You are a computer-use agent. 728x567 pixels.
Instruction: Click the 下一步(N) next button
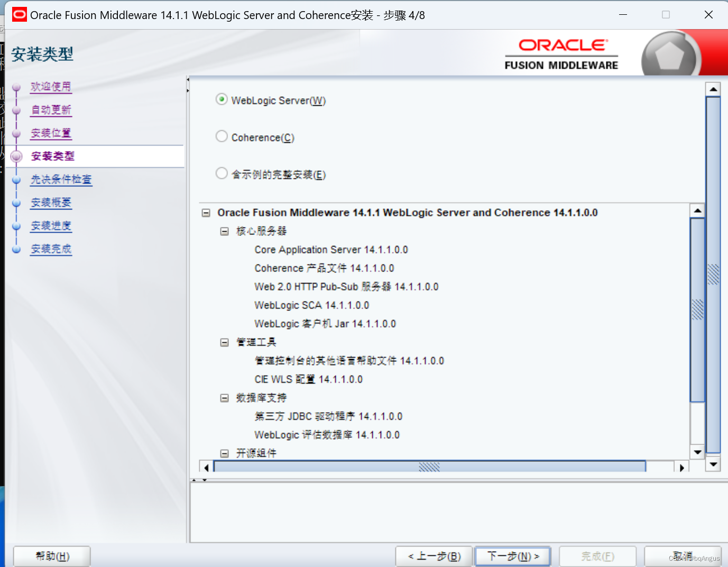coord(513,556)
